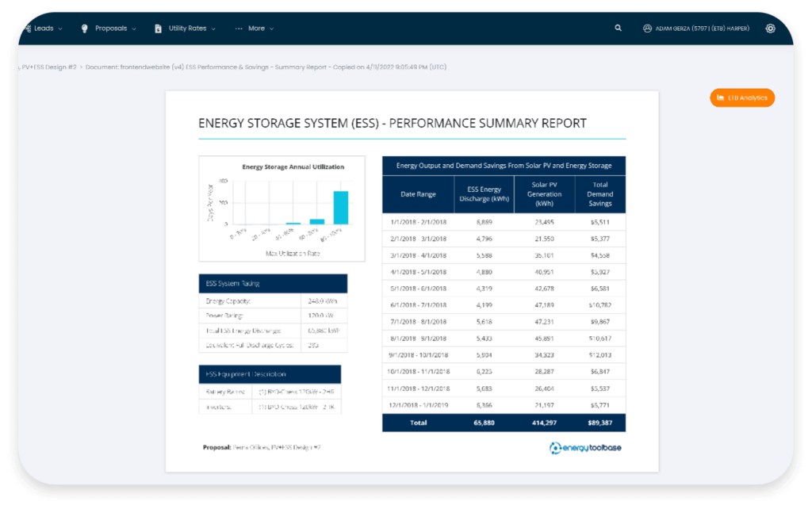Click the user profile avatar icon
The width and height of the screenshot is (812, 509).
coord(647,29)
